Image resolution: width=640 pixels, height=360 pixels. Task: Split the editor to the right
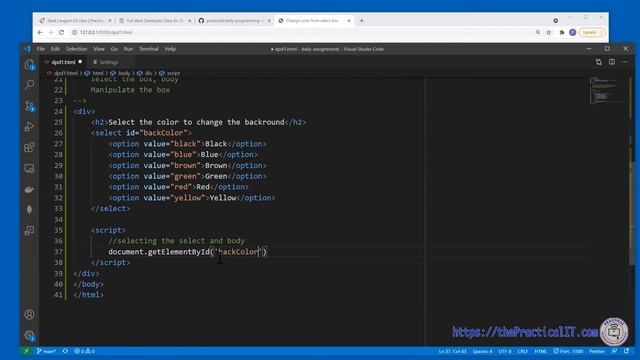click(x=611, y=62)
